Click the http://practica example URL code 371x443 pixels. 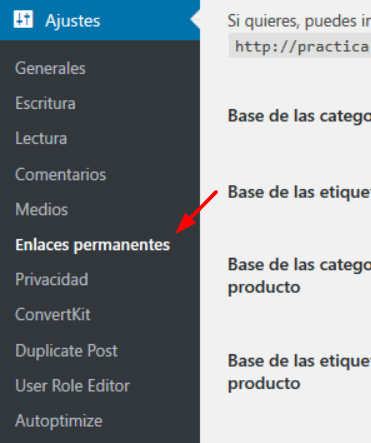click(x=300, y=46)
